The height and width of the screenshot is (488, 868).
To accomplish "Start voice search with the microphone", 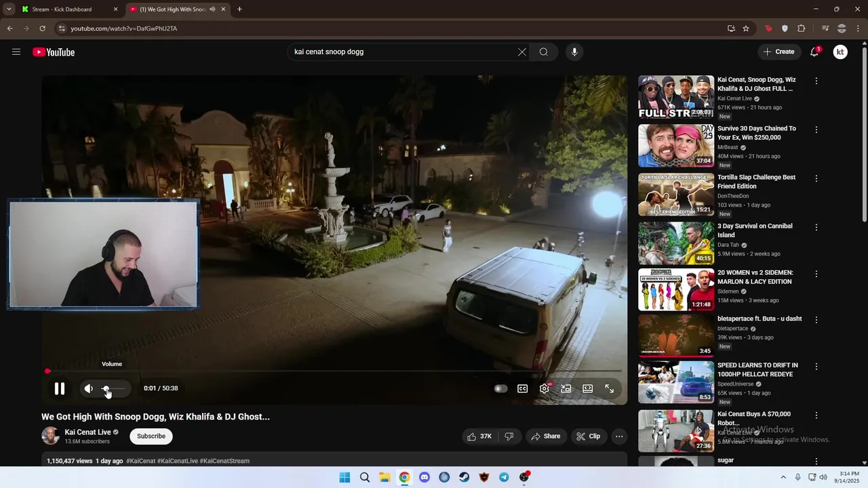I will pos(574,52).
